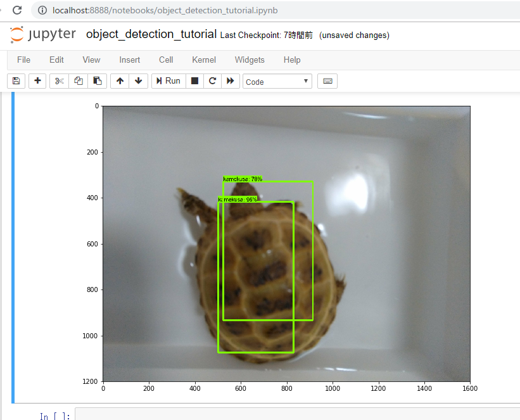Insert a cell below with plus icon
Screen dimensions: 520x420
coord(37,81)
